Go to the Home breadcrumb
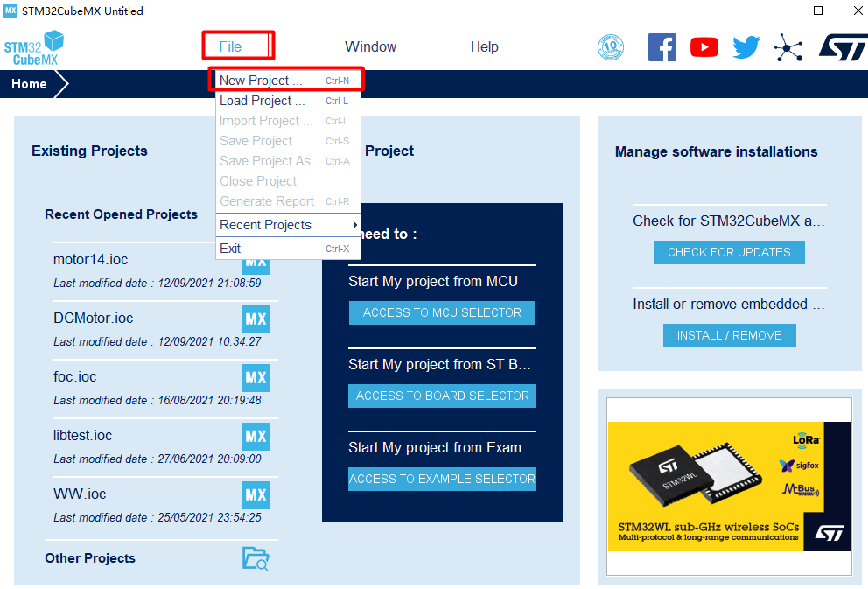 coord(30,84)
